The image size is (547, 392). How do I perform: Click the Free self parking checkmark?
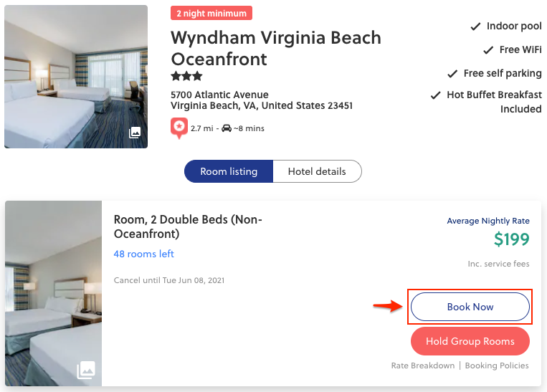coord(452,74)
